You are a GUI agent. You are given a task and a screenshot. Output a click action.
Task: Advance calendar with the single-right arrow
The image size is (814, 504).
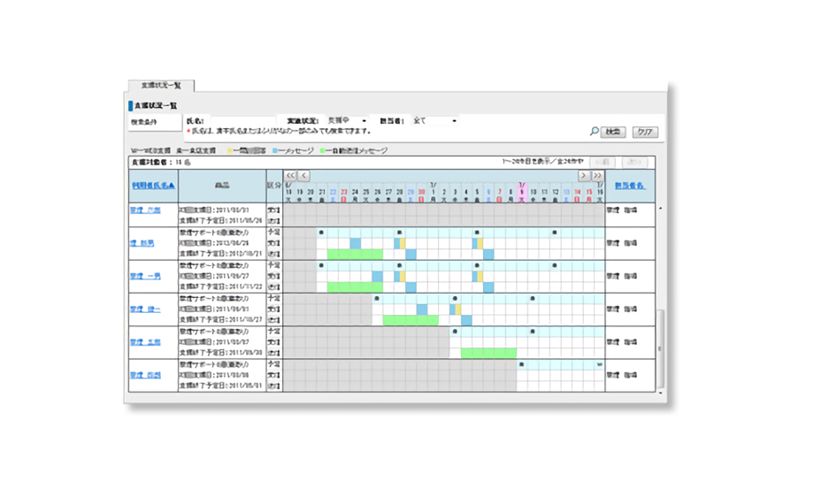[584, 176]
